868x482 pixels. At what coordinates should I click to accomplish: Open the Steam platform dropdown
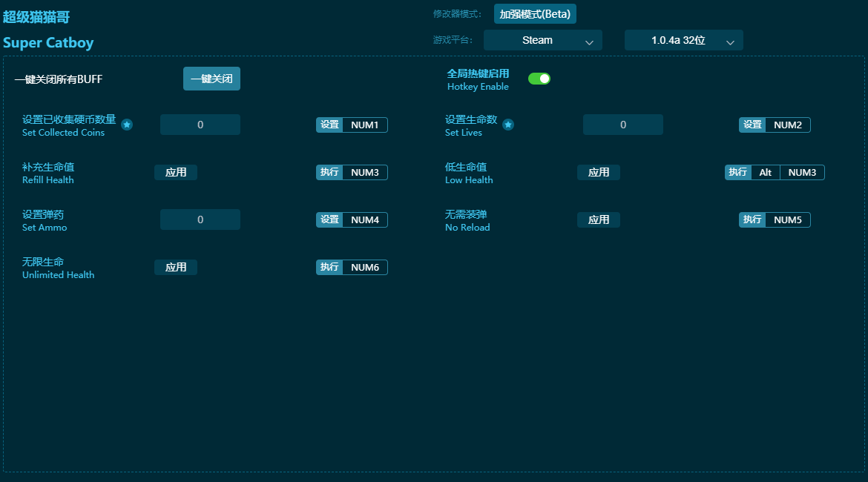tap(542, 41)
